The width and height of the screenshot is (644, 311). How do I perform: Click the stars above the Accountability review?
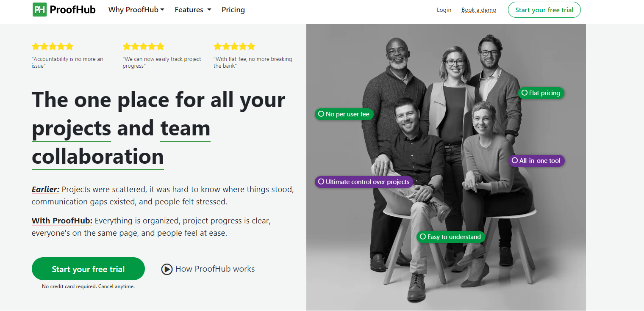click(x=53, y=46)
